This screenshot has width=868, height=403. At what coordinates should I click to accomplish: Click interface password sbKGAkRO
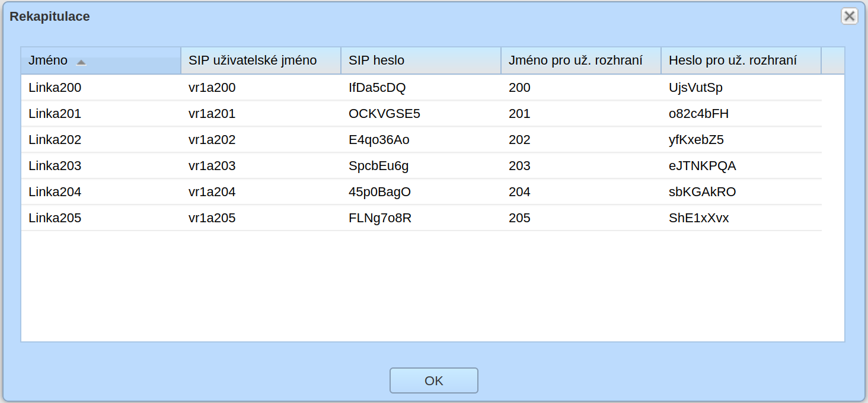[x=703, y=192]
